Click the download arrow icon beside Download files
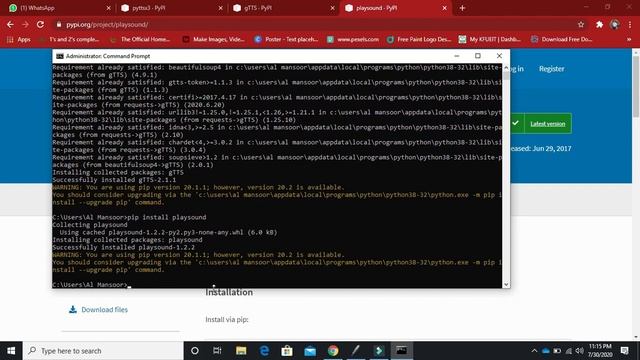This screenshot has height=360, width=640. pos(73,309)
